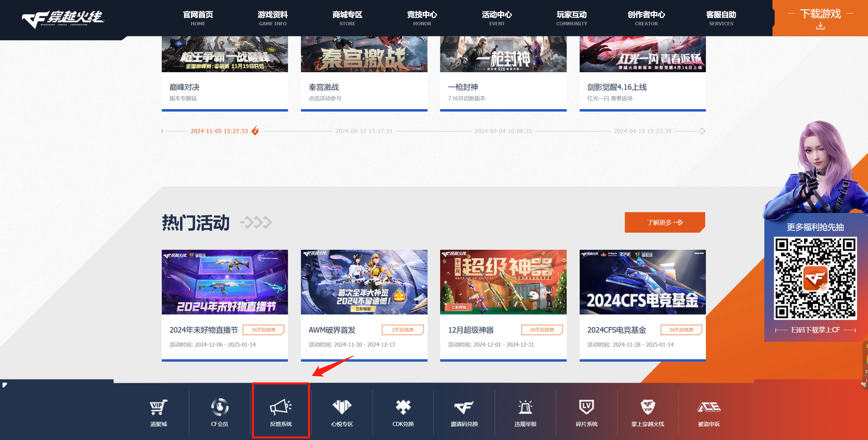The image size is (868, 440).
Task: Click the AWM破界首发 title text
Action: pos(332,330)
